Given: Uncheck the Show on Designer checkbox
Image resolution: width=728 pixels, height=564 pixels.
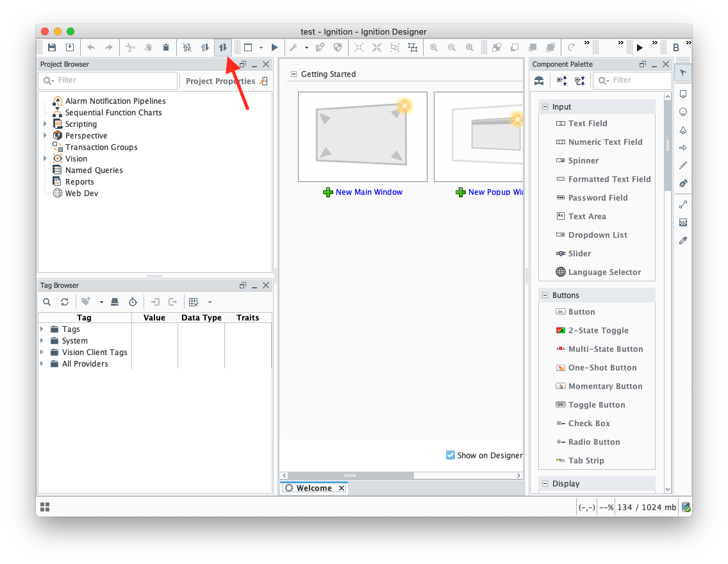Looking at the screenshot, I should [x=451, y=455].
